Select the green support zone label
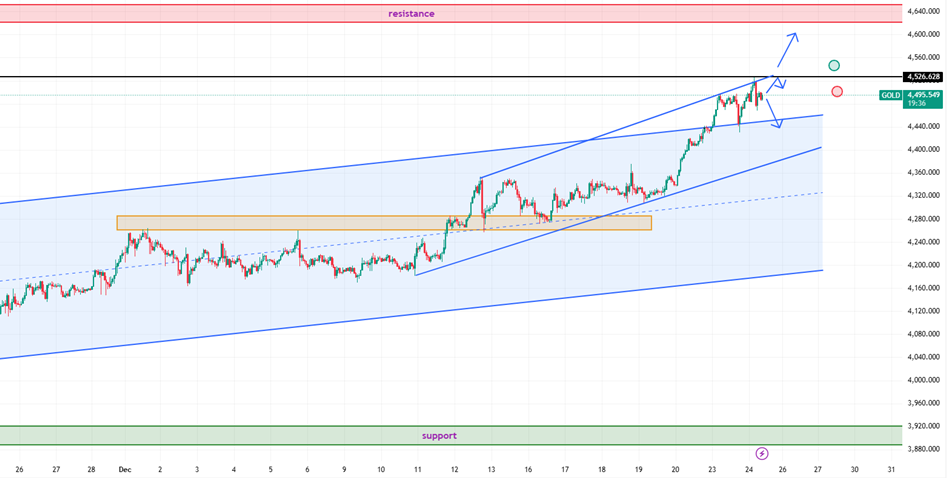 438,436
